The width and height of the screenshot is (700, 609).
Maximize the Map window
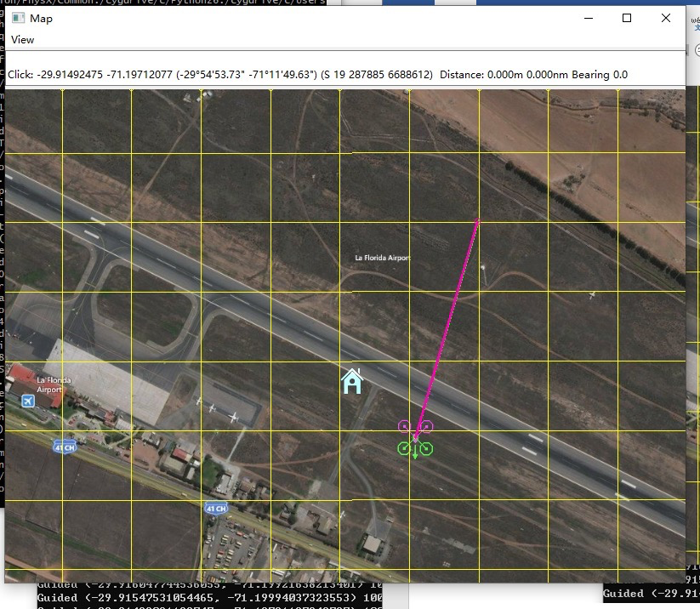click(627, 18)
